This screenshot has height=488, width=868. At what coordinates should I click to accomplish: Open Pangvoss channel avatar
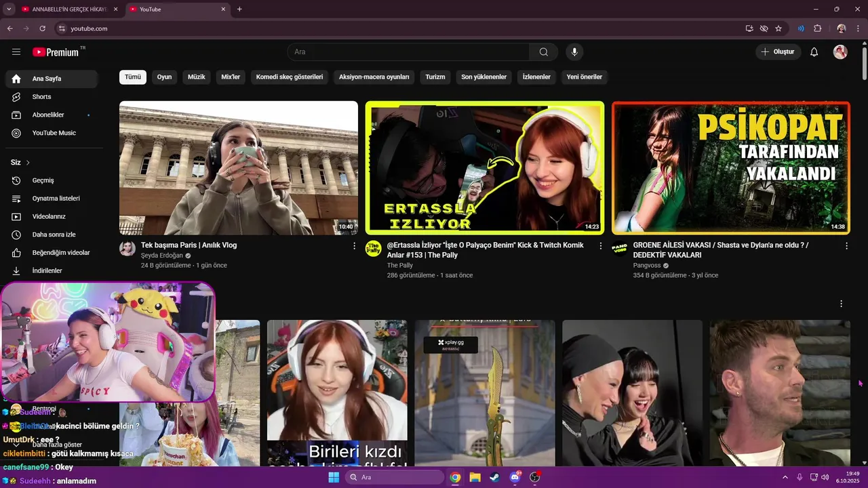620,248
